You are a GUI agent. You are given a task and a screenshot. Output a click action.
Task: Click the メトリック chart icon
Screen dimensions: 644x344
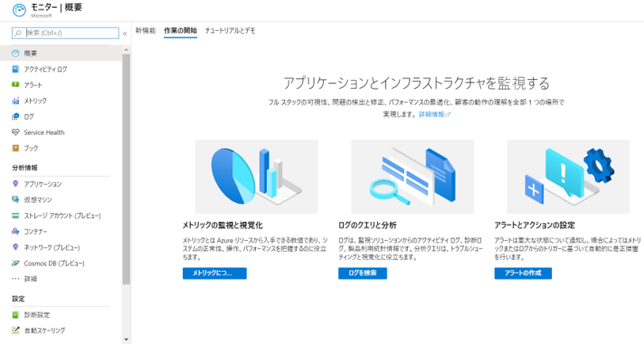(15, 101)
